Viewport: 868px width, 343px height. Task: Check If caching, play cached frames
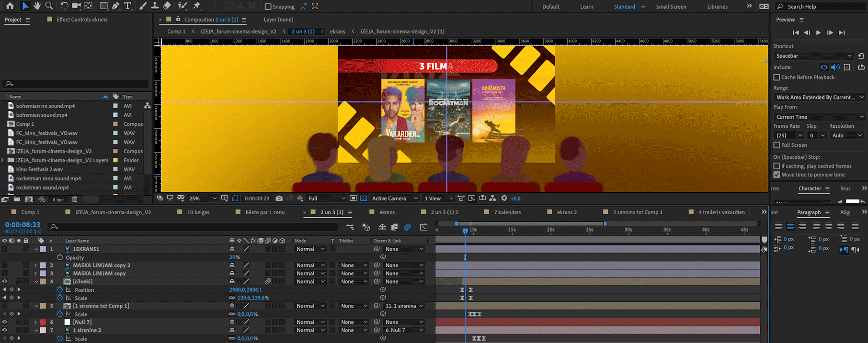click(777, 166)
